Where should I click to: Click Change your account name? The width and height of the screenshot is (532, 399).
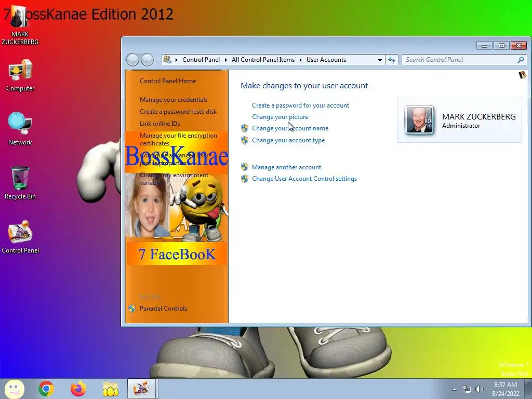[x=290, y=128]
